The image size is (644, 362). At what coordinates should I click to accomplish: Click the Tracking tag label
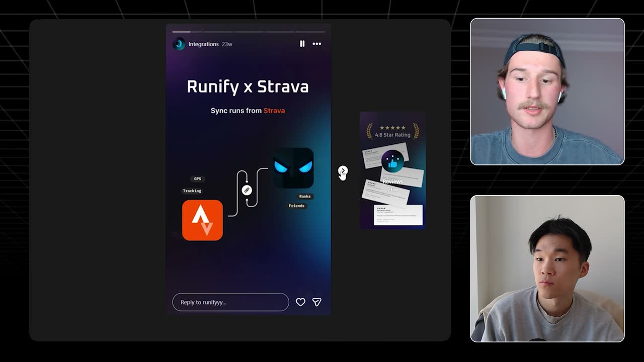192,191
